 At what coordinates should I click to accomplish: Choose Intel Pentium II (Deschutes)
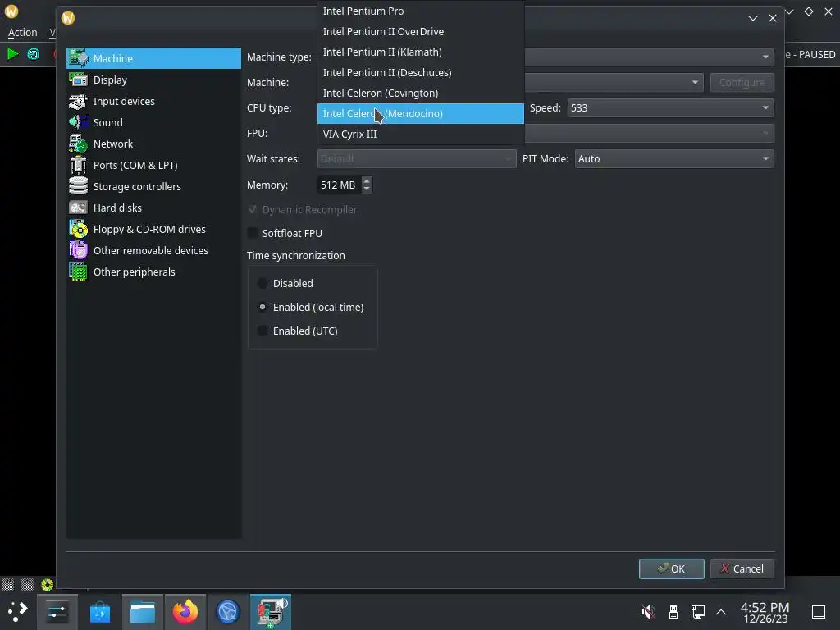tap(421, 72)
